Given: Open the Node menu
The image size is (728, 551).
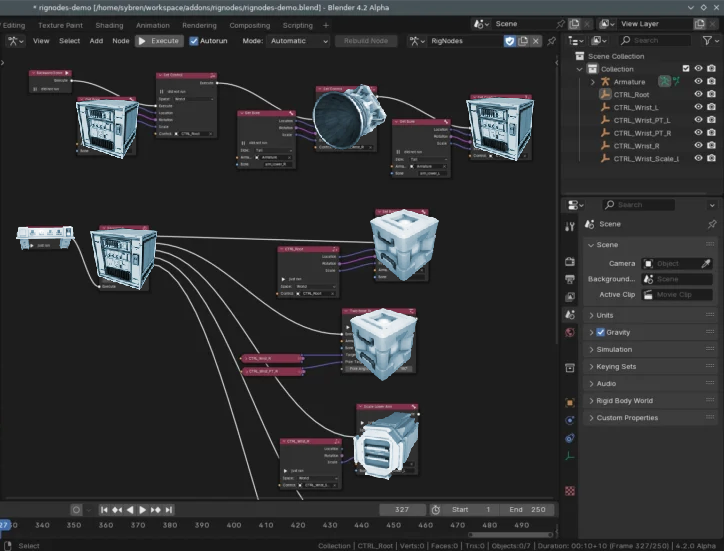Looking at the screenshot, I should tap(121, 41).
